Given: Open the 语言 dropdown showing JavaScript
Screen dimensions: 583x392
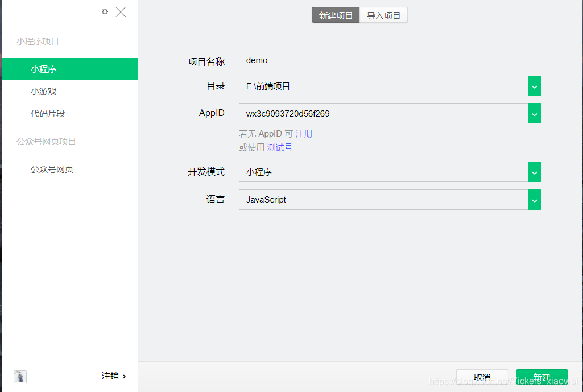Looking at the screenshot, I should point(390,200).
